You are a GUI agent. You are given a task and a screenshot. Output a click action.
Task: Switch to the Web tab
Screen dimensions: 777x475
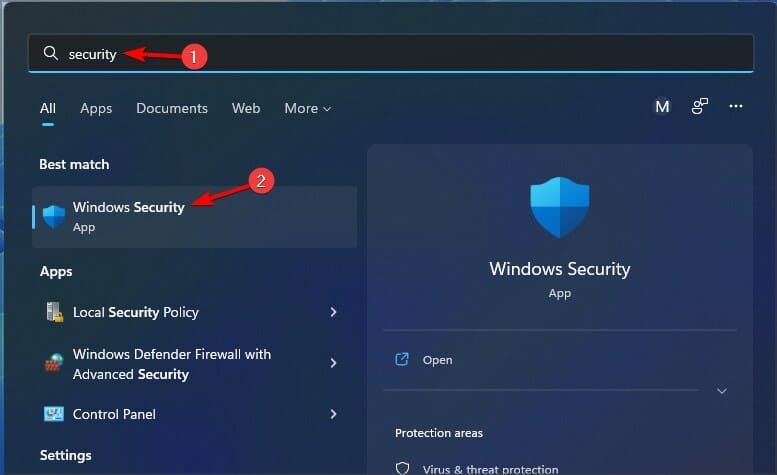pyautogui.click(x=246, y=108)
